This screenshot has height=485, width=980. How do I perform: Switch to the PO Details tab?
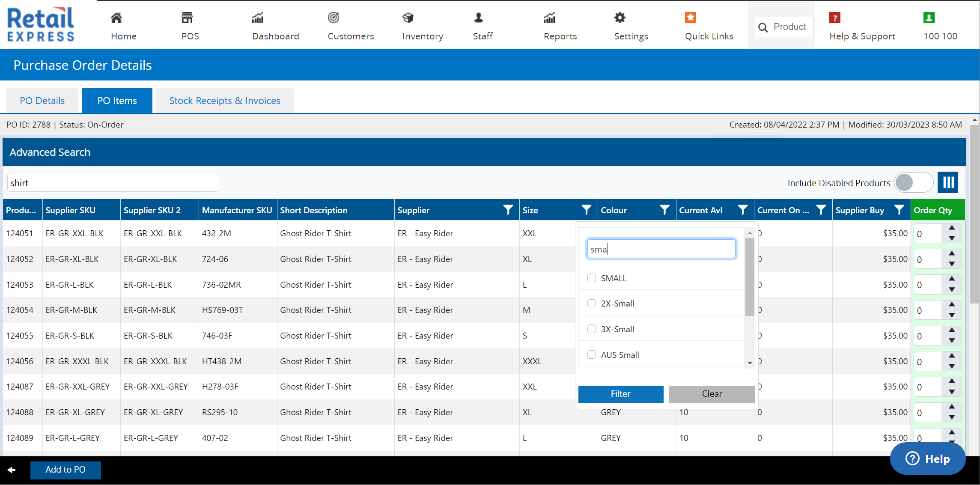[x=42, y=101]
